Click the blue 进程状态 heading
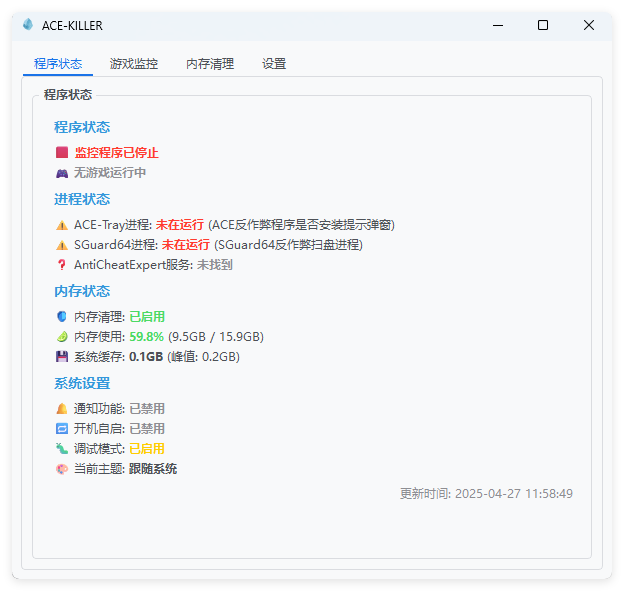The height and width of the screenshot is (591, 624). [x=82, y=199]
